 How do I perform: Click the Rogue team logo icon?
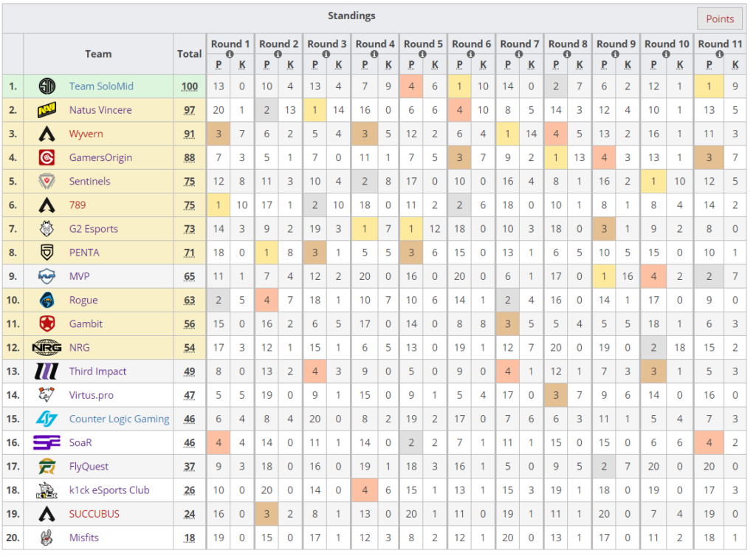point(47,300)
